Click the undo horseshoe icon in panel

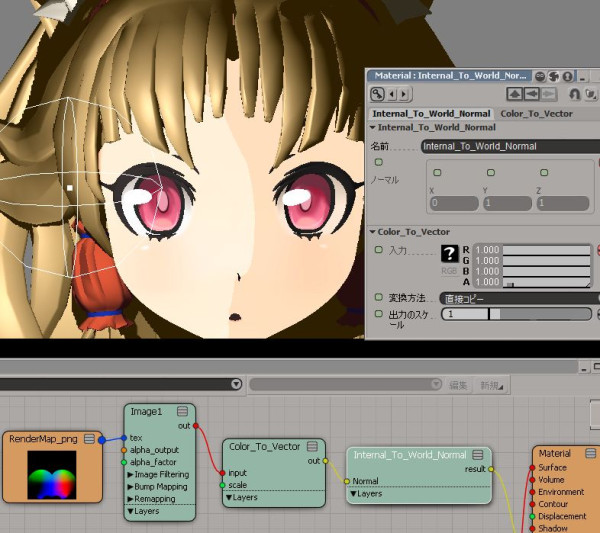[x=577, y=94]
